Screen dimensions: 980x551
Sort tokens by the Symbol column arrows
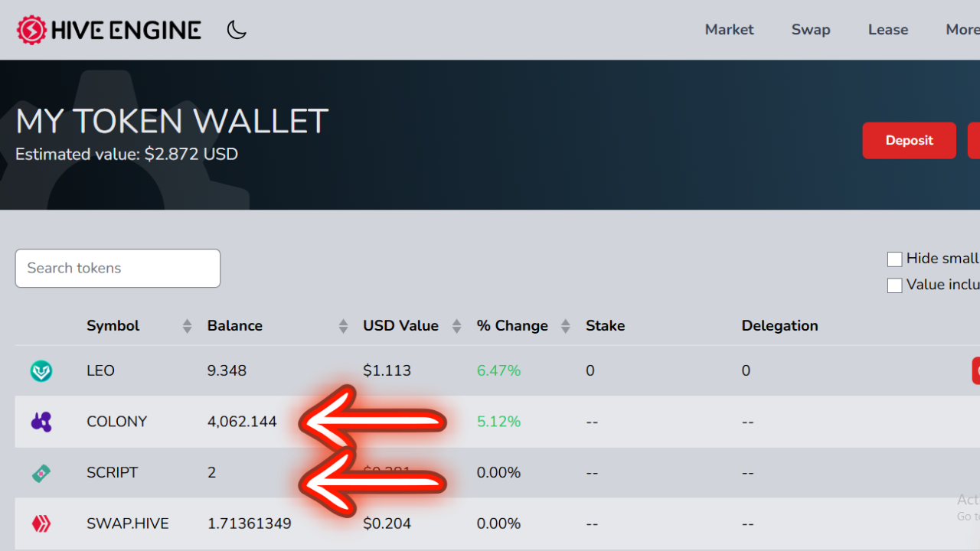point(187,326)
